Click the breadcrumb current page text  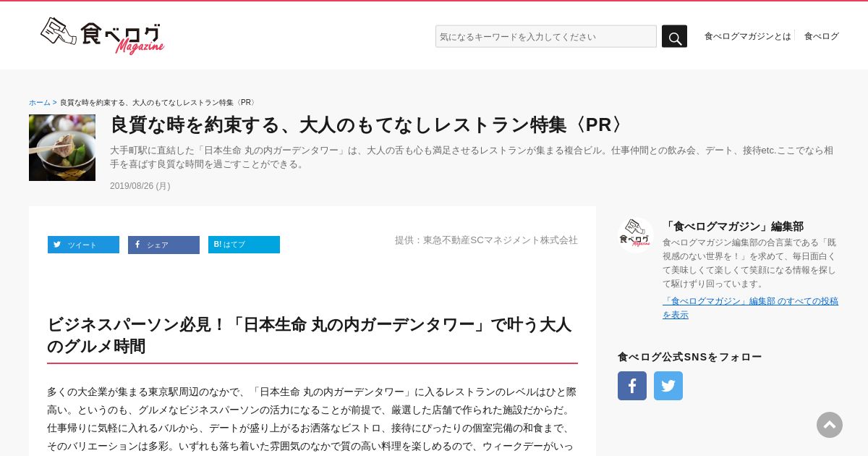[x=158, y=103]
